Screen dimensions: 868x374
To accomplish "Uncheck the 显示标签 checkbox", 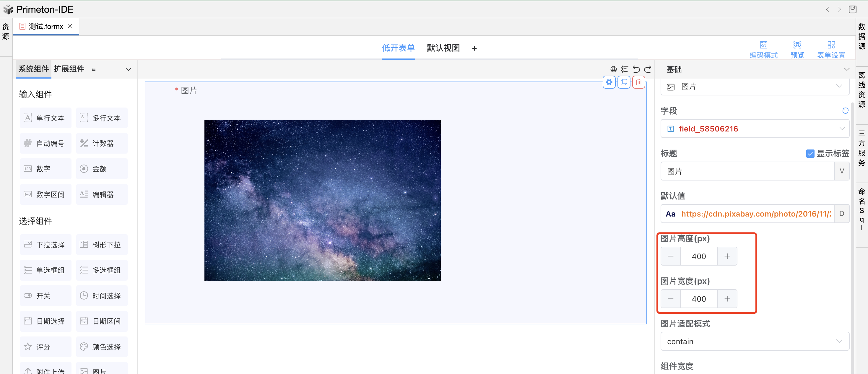I will (x=810, y=153).
